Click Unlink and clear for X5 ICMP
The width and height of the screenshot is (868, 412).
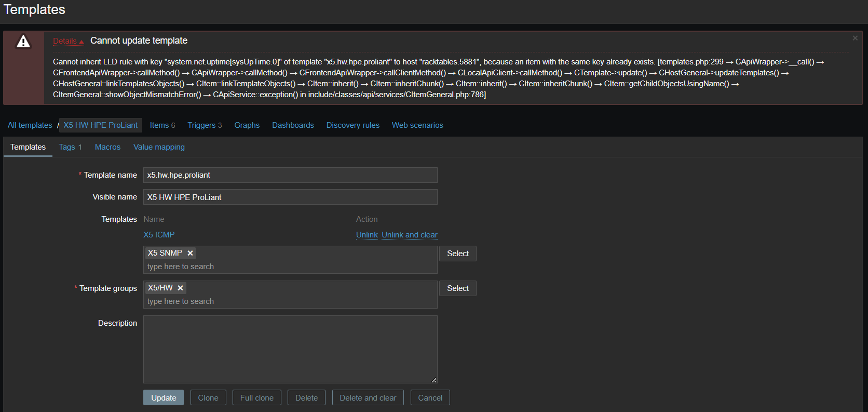[409, 235]
